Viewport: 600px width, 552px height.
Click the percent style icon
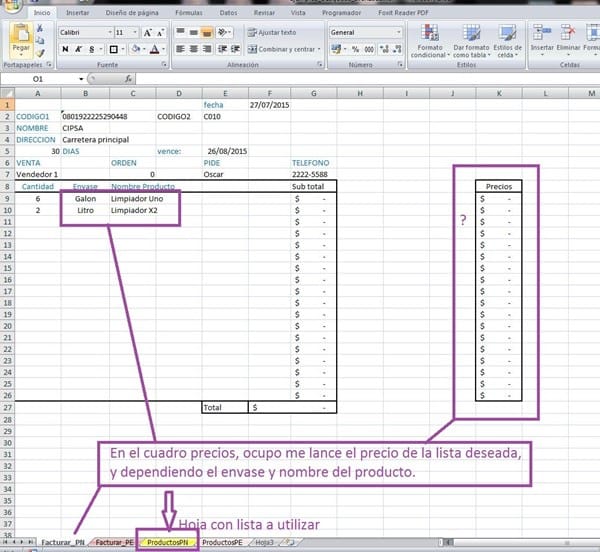pyautogui.click(x=355, y=49)
